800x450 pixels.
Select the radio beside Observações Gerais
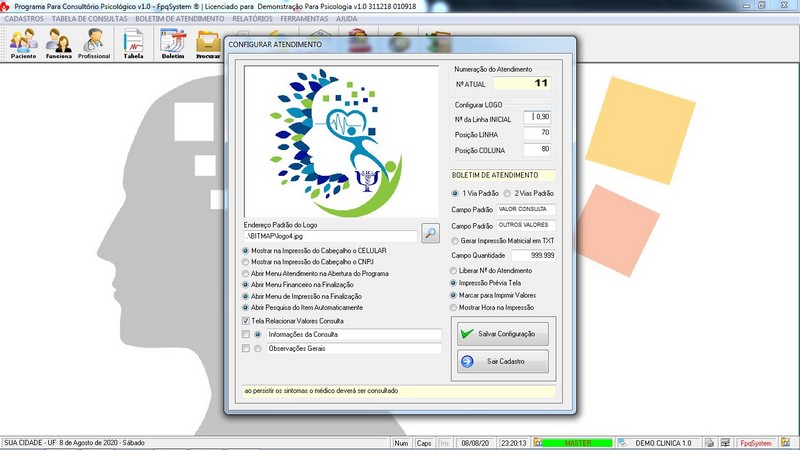point(258,348)
